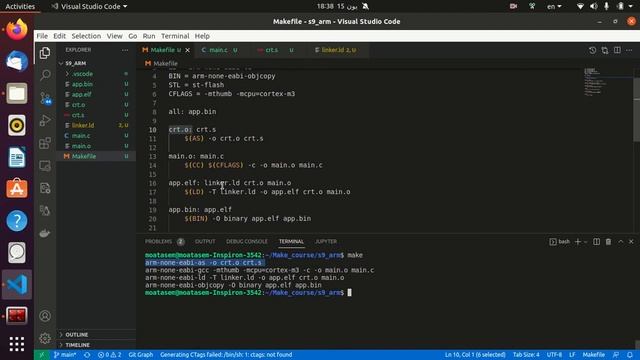Change the UTF-8 file encoding
Image resolution: width=640 pixels, height=360 pixels.
[554, 355]
